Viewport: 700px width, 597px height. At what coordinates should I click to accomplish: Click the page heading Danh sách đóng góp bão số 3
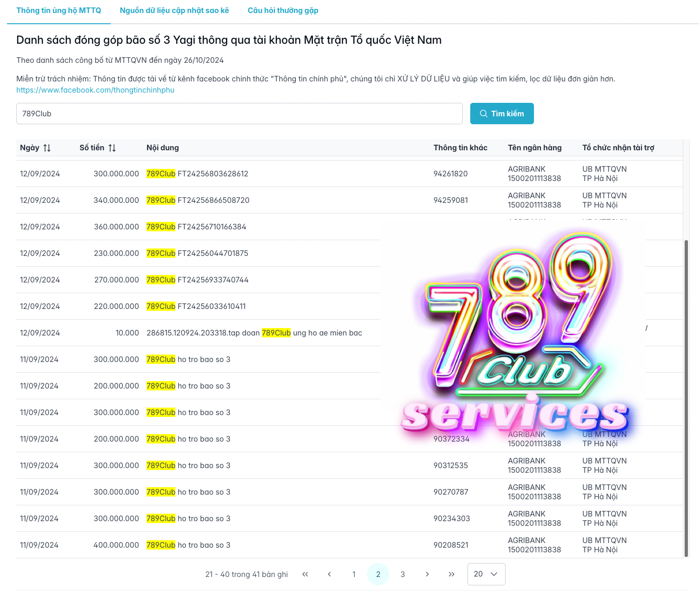229,40
